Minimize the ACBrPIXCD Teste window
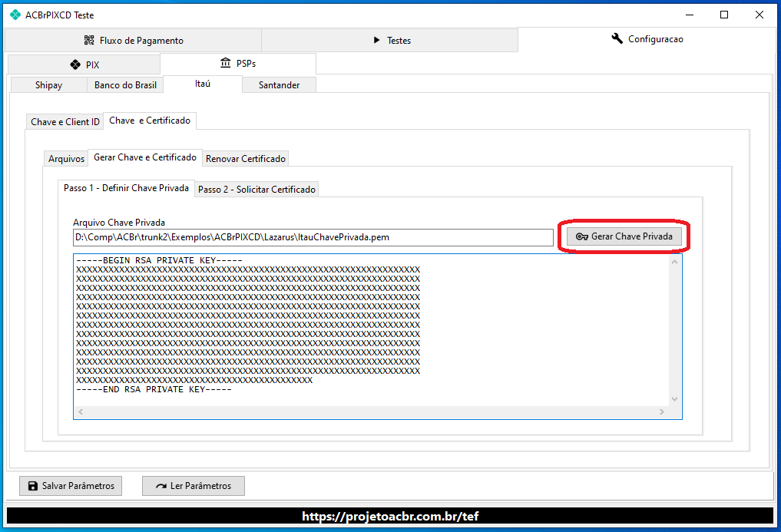Viewport: 781px width, 532px height. [690, 15]
